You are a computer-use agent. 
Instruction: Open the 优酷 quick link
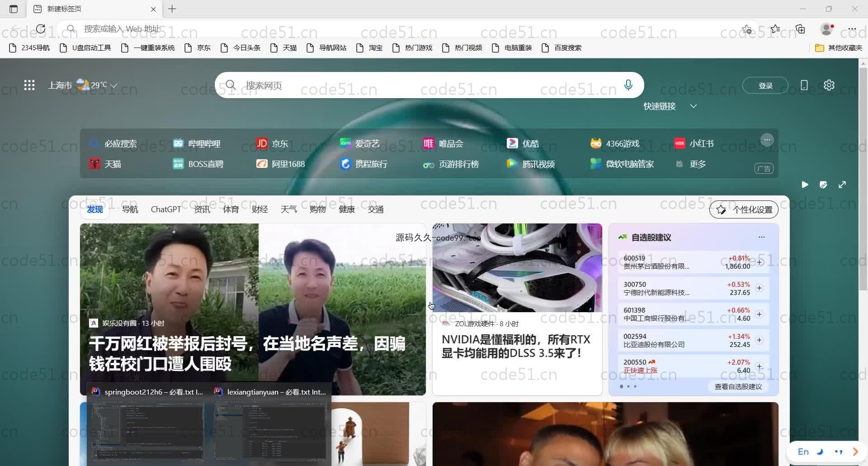click(523, 143)
